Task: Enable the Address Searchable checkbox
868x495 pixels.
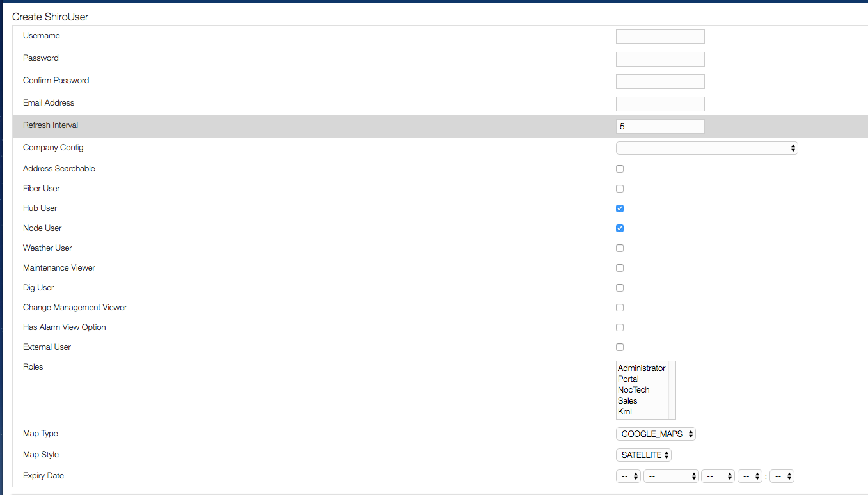Action: pos(619,169)
